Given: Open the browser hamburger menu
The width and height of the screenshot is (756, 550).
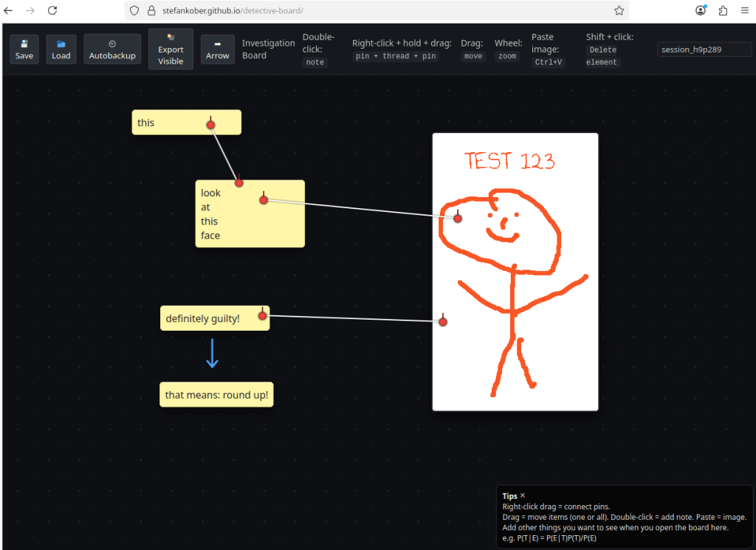Looking at the screenshot, I should coord(744,10).
